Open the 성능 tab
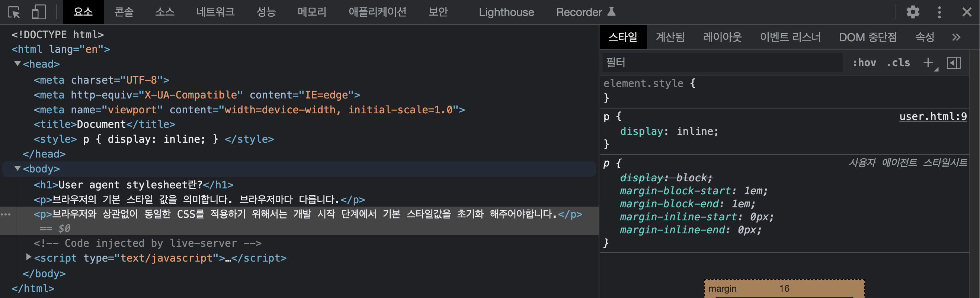980x298 pixels. (x=266, y=12)
